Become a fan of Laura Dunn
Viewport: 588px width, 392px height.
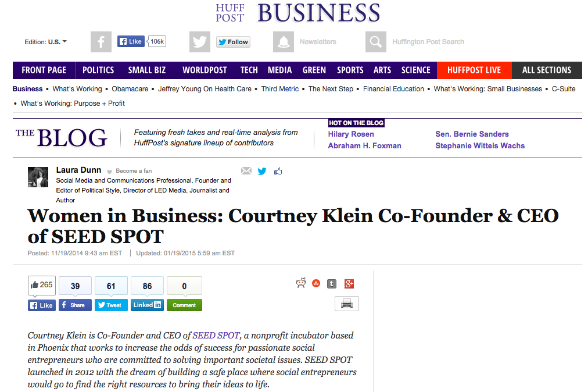pos(134,171)
